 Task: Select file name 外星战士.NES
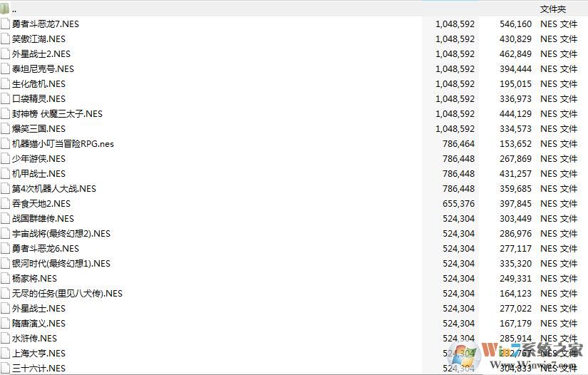[x=38, y=309]
